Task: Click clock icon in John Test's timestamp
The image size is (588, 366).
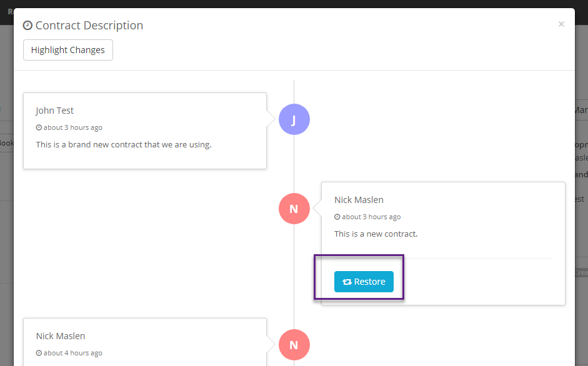Action: pyautogui.click(x=39, y=128)
